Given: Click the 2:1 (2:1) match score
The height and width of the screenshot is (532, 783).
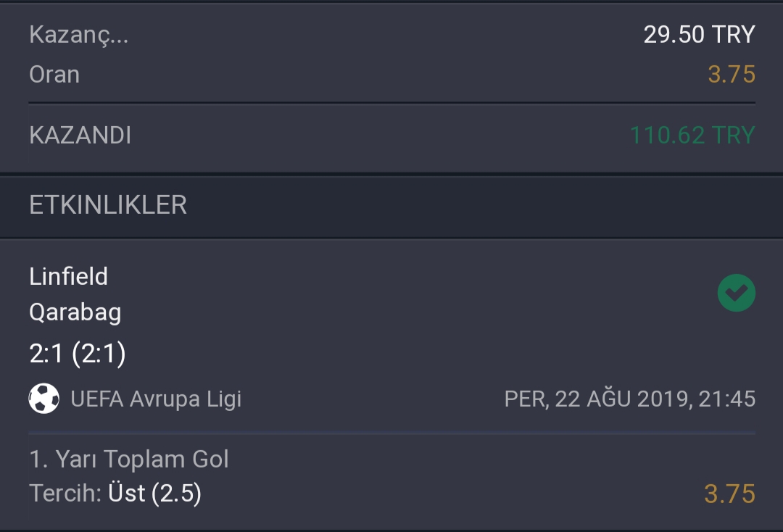Looking at the screenshot, I should pyautogui.click(x=78, y=354).
